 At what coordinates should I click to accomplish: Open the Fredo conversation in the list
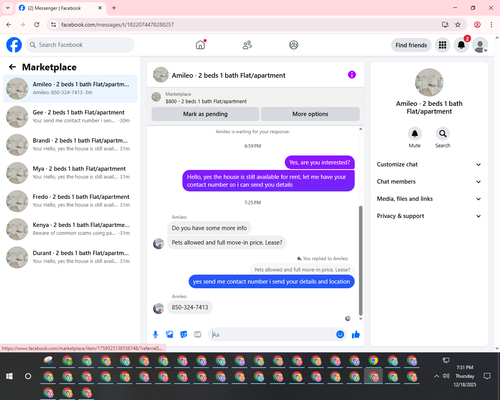70,201
